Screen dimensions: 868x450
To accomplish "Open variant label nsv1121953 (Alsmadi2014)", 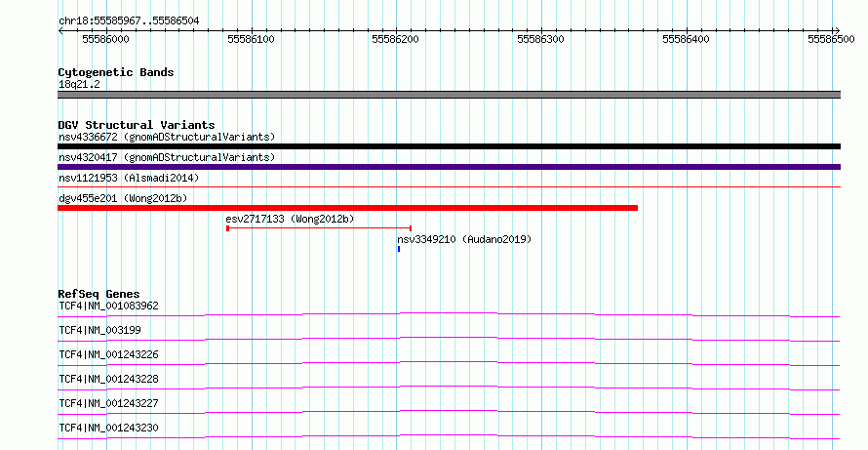I will (129, 178).
